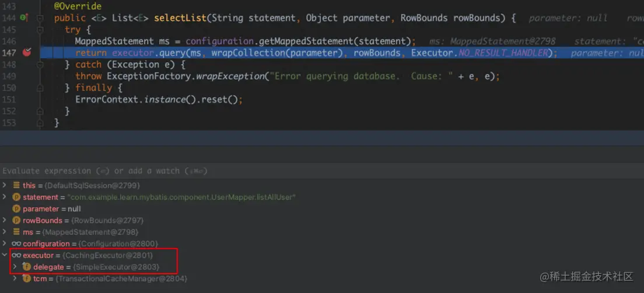644x293 pixels.
Task: Expand the 'this' variable node
Action: [x=5, y=185]
